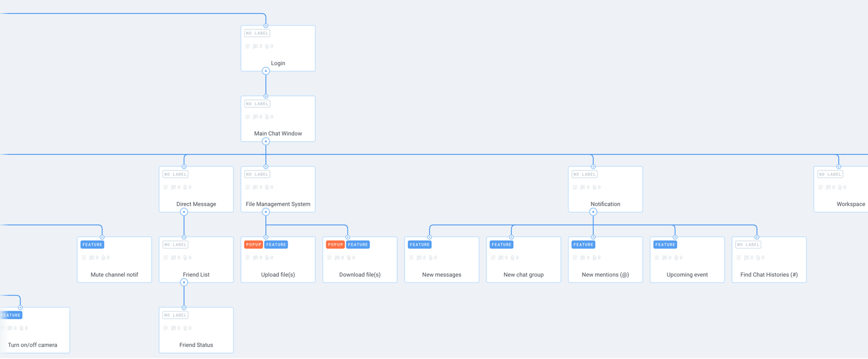The height and width of the screenshot is (359, 868).
Task: Toggle collapse arrow beneath Friend List
Action: point(184,282)
